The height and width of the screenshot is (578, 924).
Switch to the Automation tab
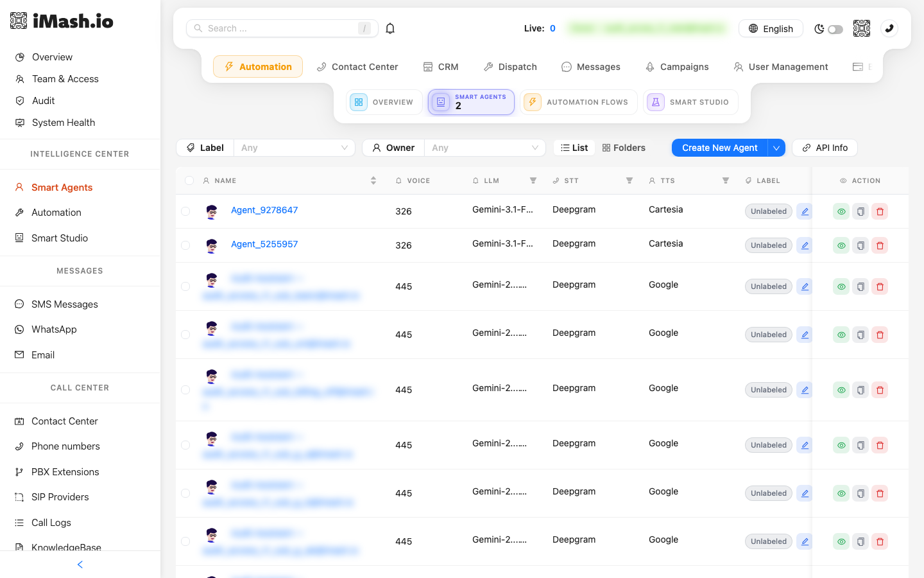(x=258, y=67)
